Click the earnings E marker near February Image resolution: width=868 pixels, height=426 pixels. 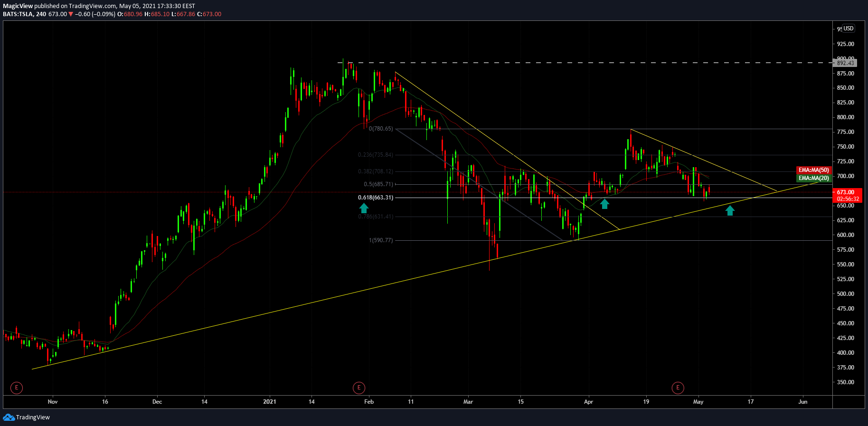[359, 388]
